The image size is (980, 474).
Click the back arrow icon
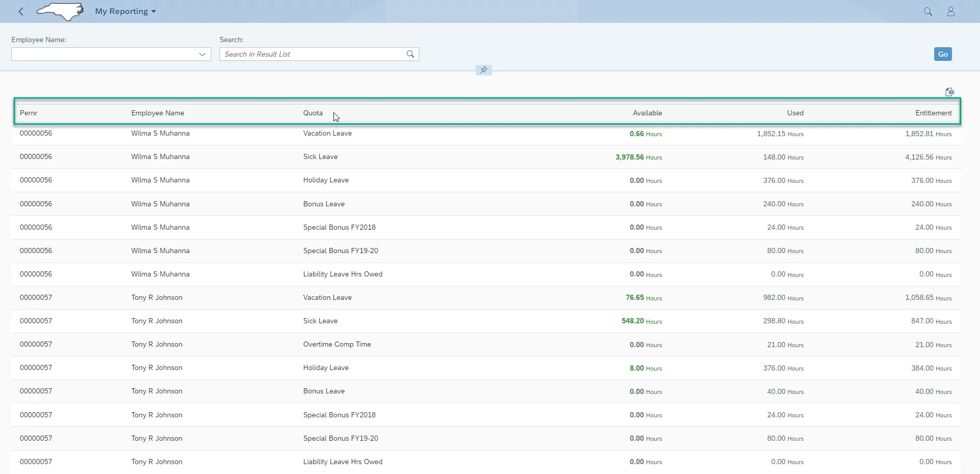[21, 11]
